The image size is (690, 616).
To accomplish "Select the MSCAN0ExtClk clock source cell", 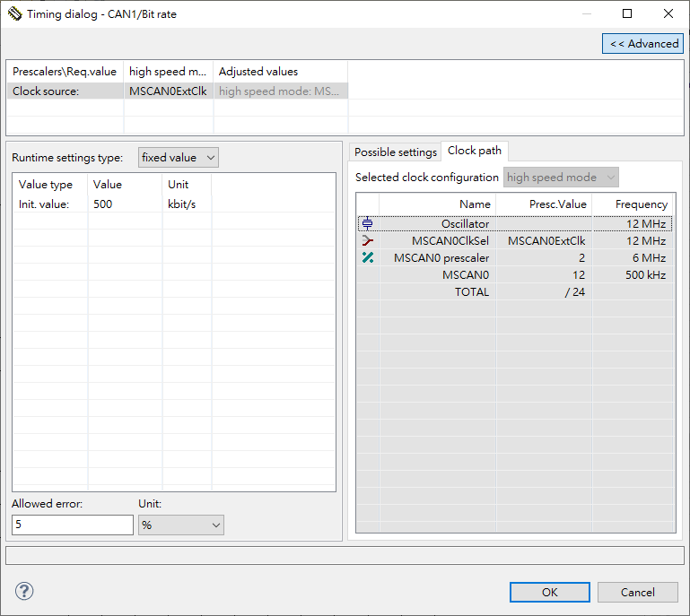I will pyautogui.click(x=168, y=91).
